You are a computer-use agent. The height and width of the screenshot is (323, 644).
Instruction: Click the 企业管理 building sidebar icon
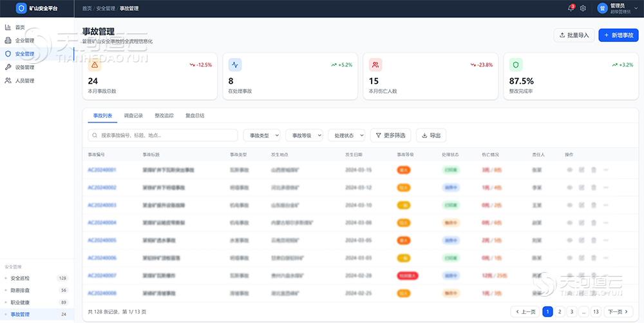coord(8,41)
